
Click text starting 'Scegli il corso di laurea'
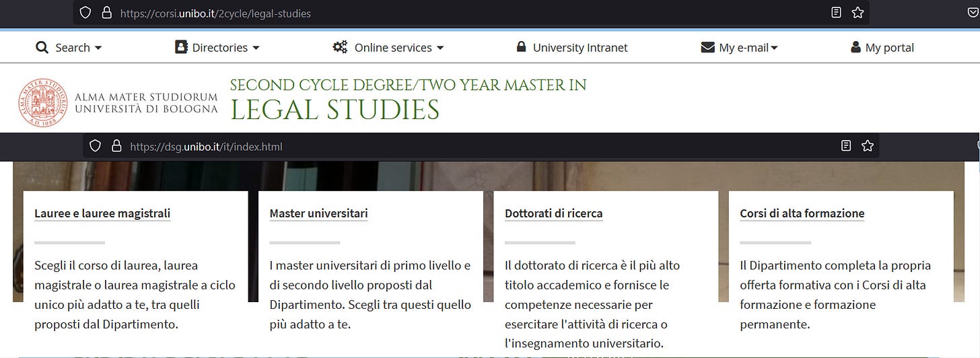pos(135,295)
